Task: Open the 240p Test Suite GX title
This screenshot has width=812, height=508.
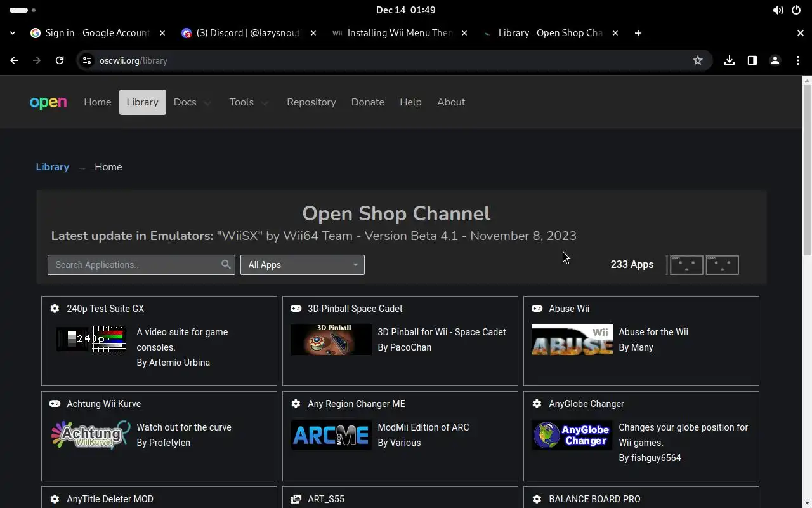Action: click(x=105, y=309)
